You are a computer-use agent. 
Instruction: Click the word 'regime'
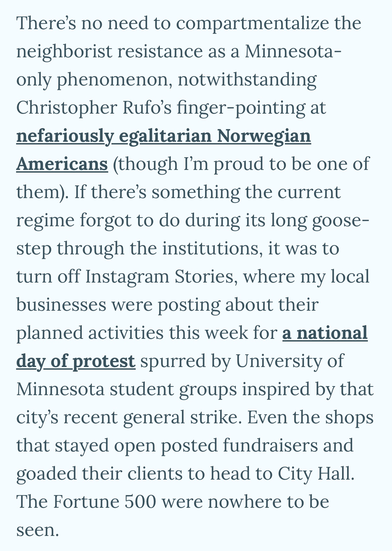point(45,221)
